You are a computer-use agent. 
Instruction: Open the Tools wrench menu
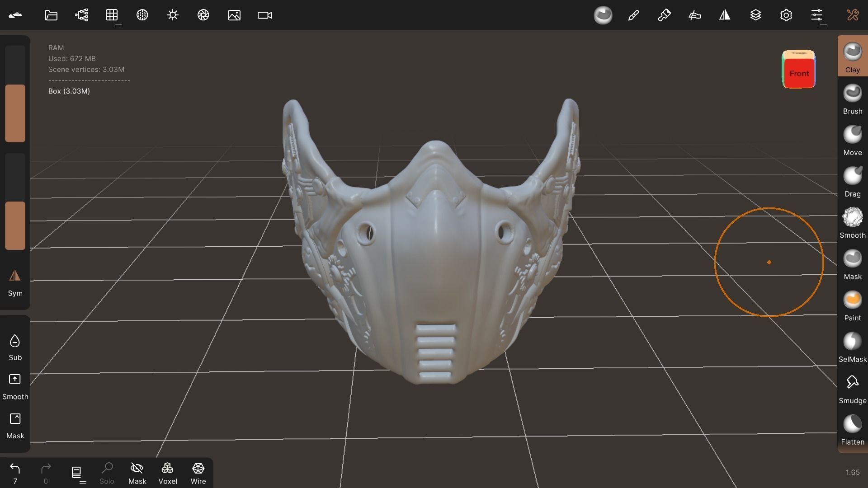853,15
